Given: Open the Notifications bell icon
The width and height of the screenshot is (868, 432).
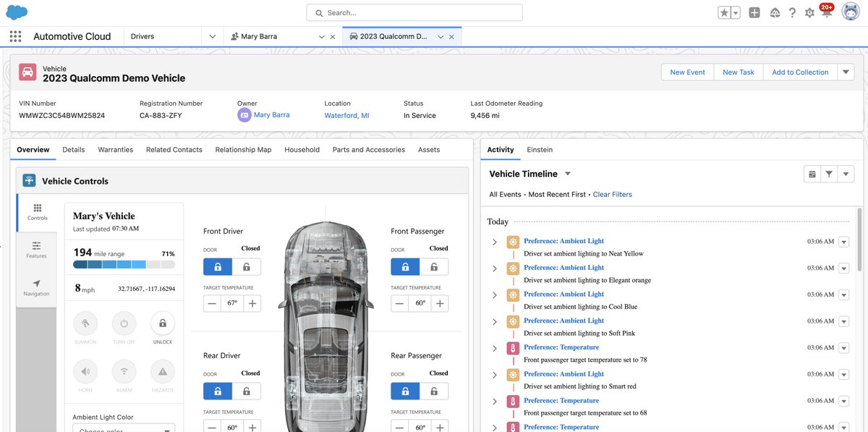Looking at the screenshot, I should [x=827, y=12].
